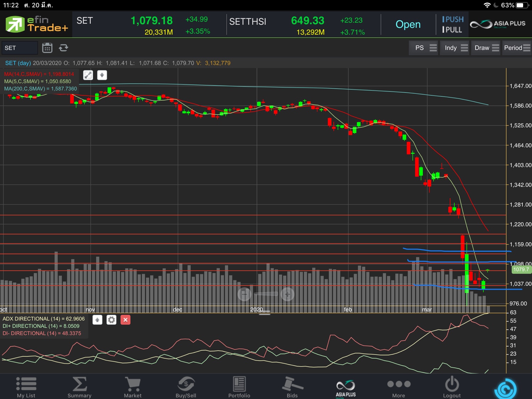
Task: Tap the SETTHSI index value 649.33
Action: click(307, 21)
